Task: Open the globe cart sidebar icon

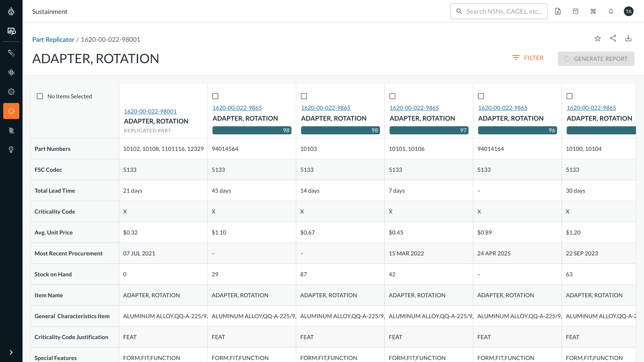Action: 11,130
